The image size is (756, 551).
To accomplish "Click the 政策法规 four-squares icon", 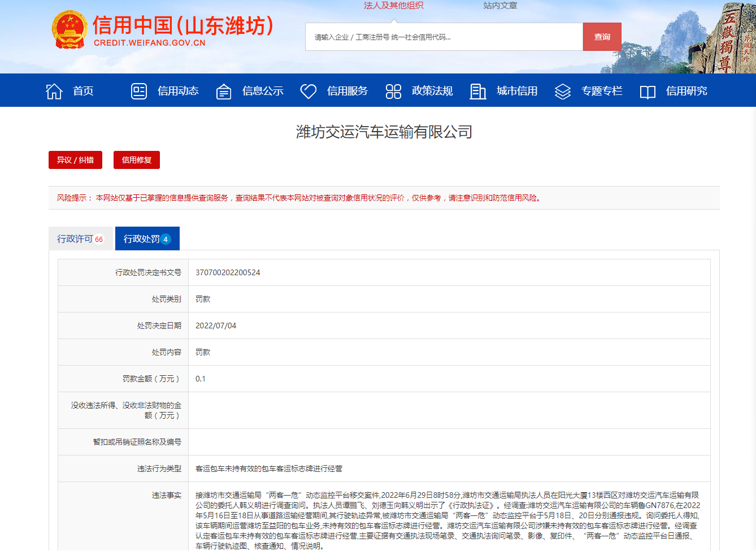I will 393,91.
